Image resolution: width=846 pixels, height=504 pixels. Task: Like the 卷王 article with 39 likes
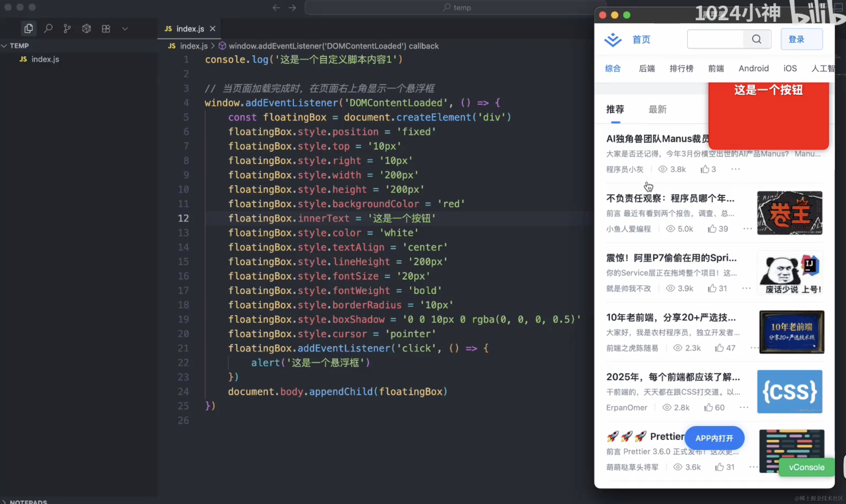click(712, 229)
